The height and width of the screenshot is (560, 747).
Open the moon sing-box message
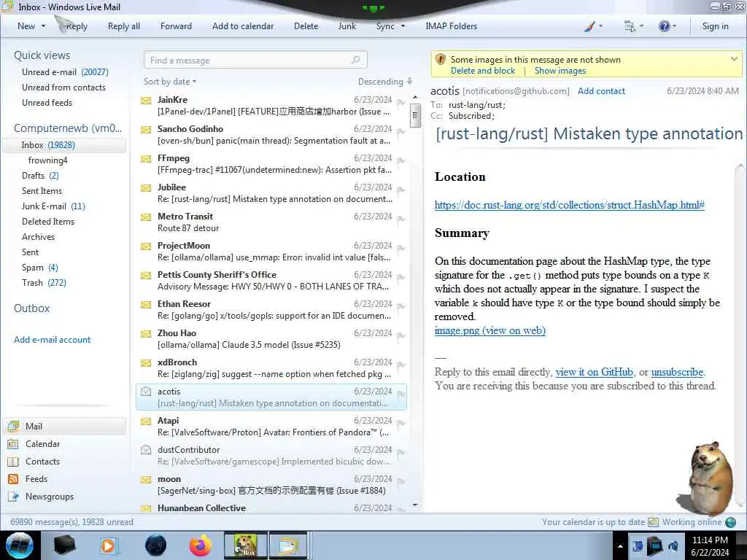click(x=271, y=484)
